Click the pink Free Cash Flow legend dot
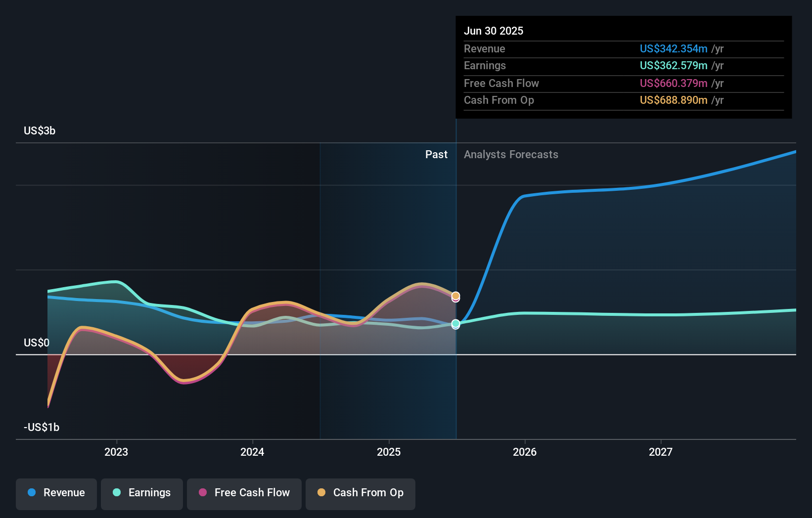 pos(203,492)
